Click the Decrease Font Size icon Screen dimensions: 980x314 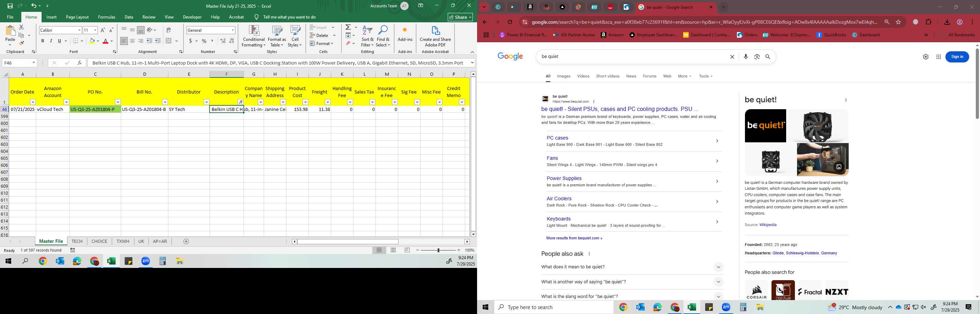click(x=111, y=30)
